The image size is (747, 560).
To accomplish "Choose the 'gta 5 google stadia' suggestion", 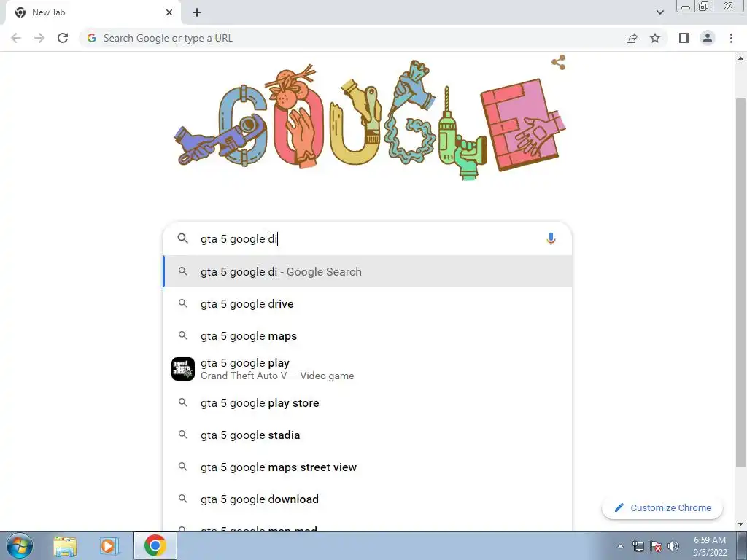I will click(368, 435).
